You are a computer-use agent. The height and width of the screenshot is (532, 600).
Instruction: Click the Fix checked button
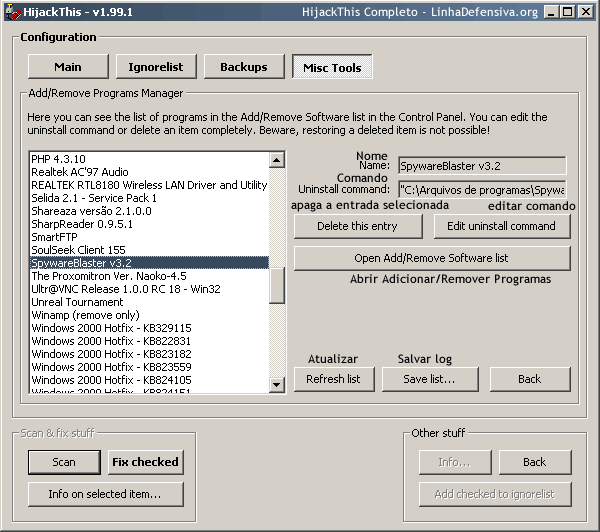(x=145, y=462)
